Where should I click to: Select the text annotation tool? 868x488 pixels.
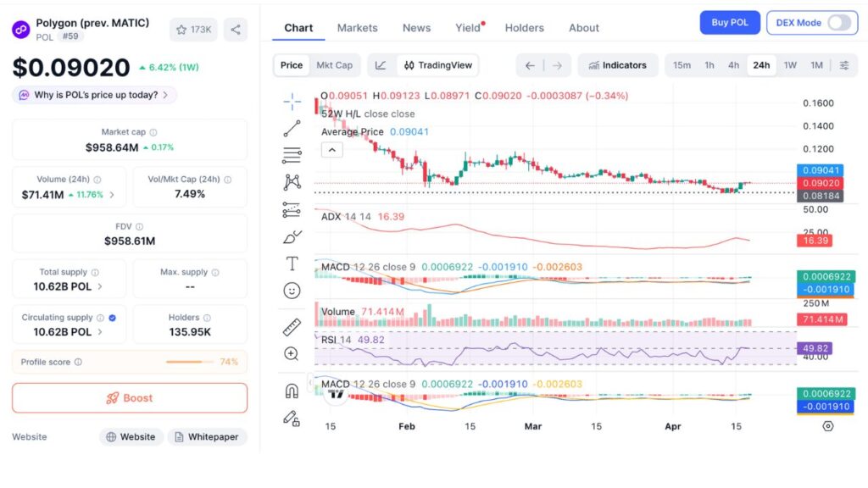[292, 263]
